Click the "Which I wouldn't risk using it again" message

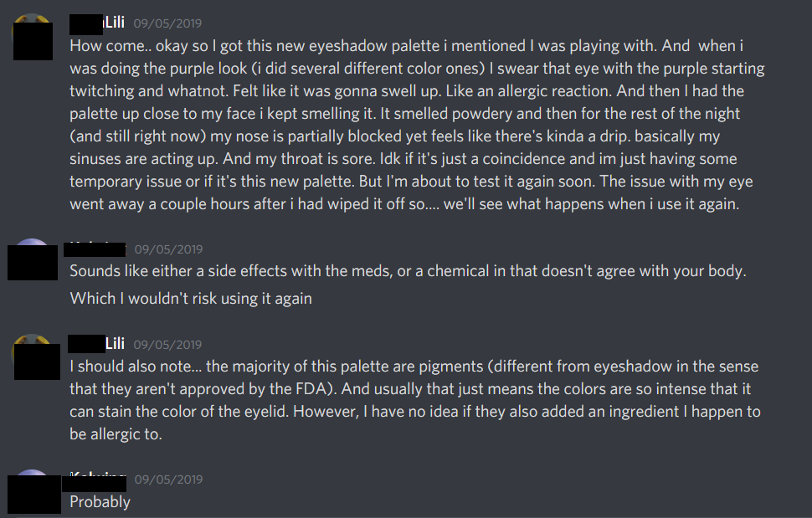(191, 298)
